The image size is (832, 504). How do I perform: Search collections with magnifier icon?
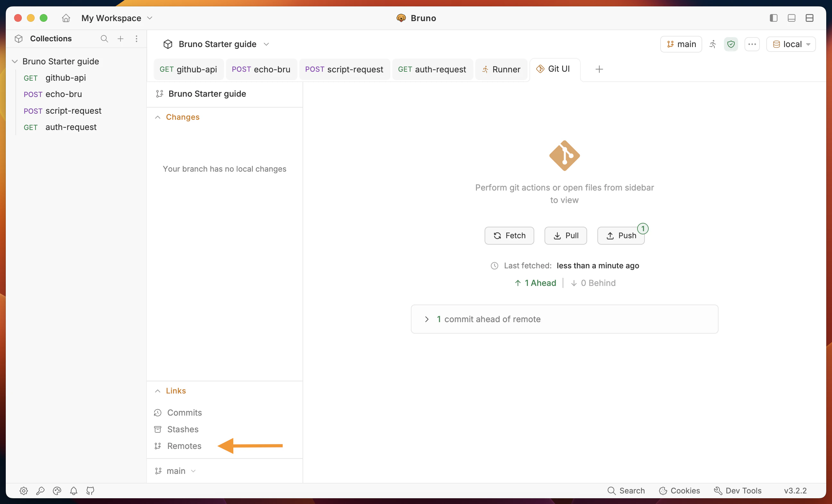pos(104,39)
